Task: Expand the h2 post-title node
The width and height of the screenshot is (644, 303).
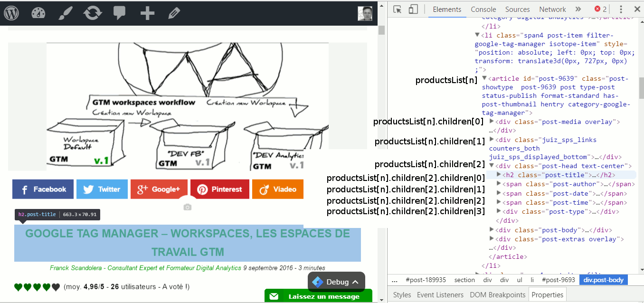Action: [x=499, y=175]
